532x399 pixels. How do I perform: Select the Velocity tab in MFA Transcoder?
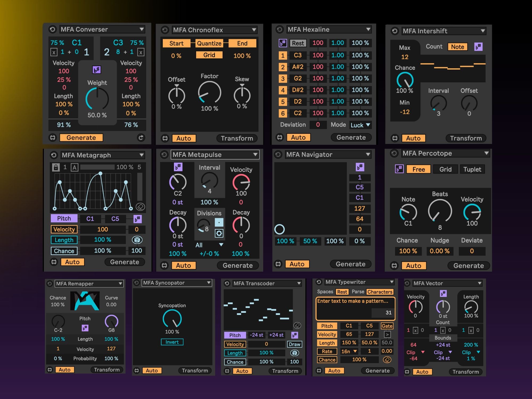click(x=235, y=344)
